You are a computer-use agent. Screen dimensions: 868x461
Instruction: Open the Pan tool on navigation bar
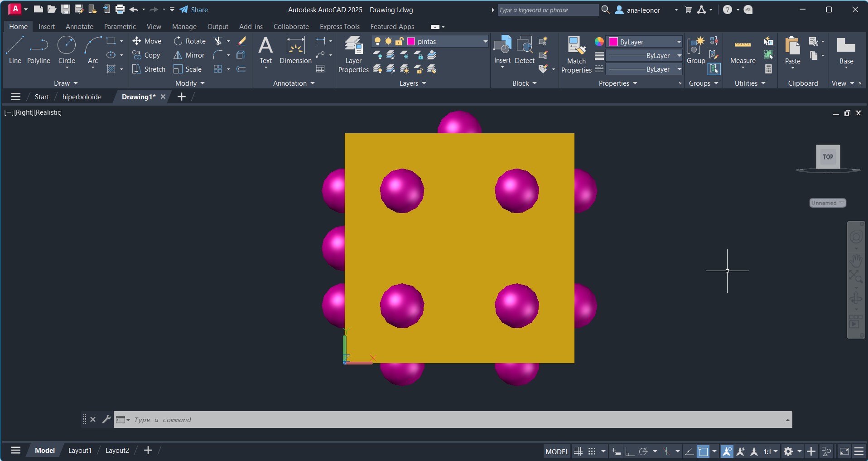(x=856, y=261)
